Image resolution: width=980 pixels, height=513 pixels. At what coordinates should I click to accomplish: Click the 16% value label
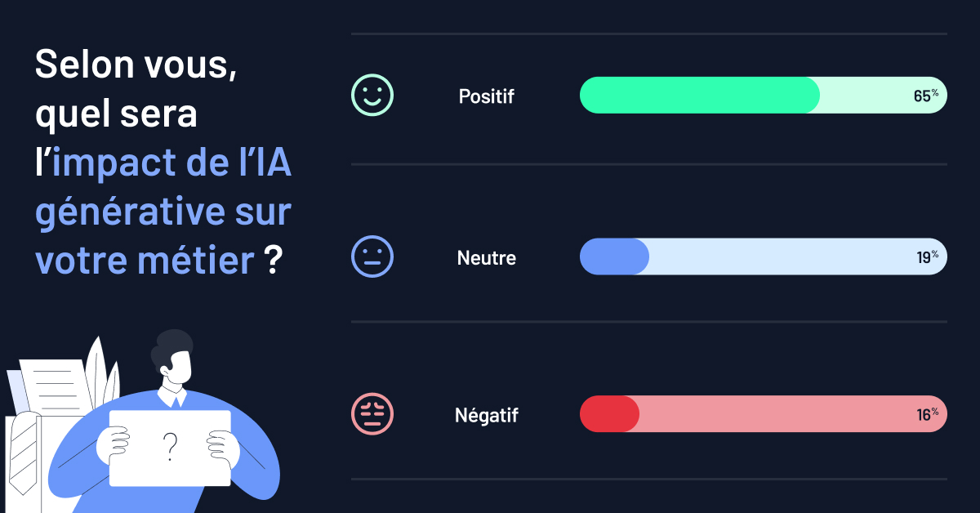927,415
